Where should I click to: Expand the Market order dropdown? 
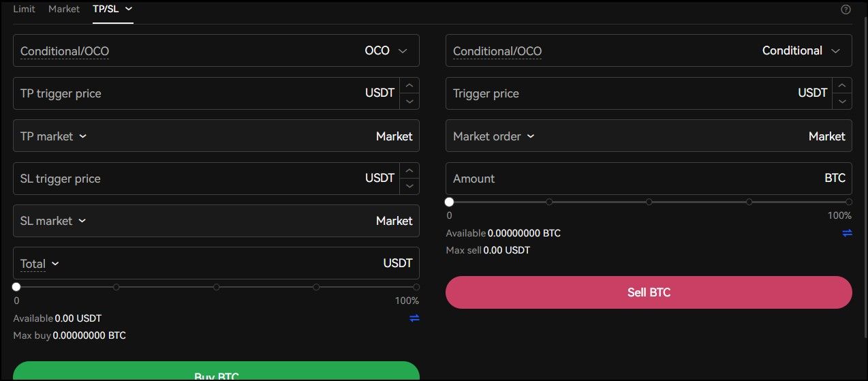click(x=493, y=136)
